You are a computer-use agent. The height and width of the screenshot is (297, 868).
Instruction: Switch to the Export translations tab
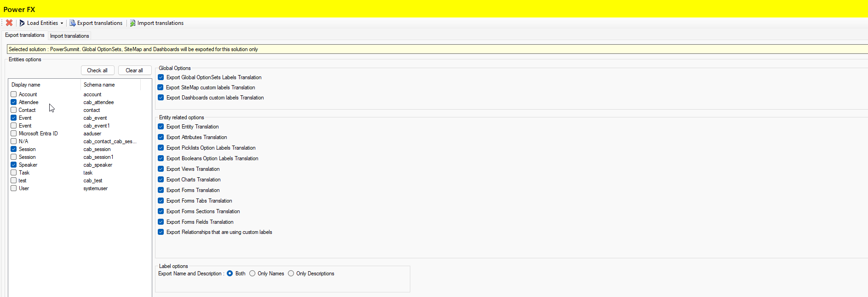(25, 35)
